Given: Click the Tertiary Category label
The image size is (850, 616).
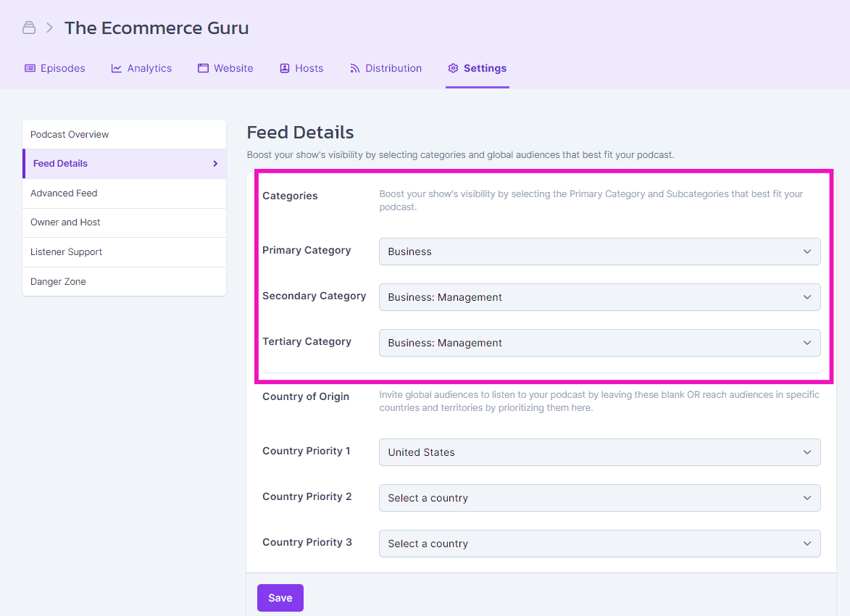Looking at the screenshot, I should pyautogui.click(x=307, y=341).
